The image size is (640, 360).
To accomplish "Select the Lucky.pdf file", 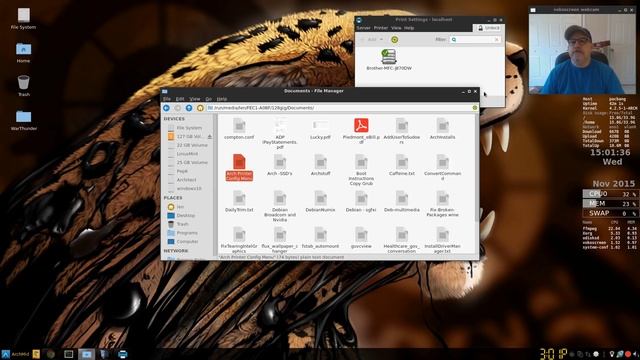I will click(320, 129).
